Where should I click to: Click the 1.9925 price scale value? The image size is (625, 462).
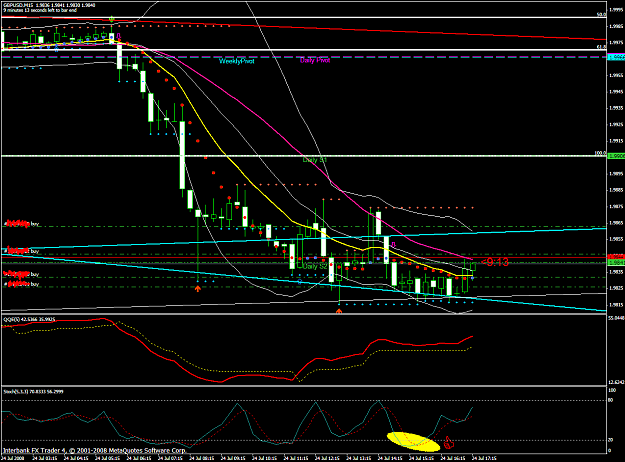[616, 124]
